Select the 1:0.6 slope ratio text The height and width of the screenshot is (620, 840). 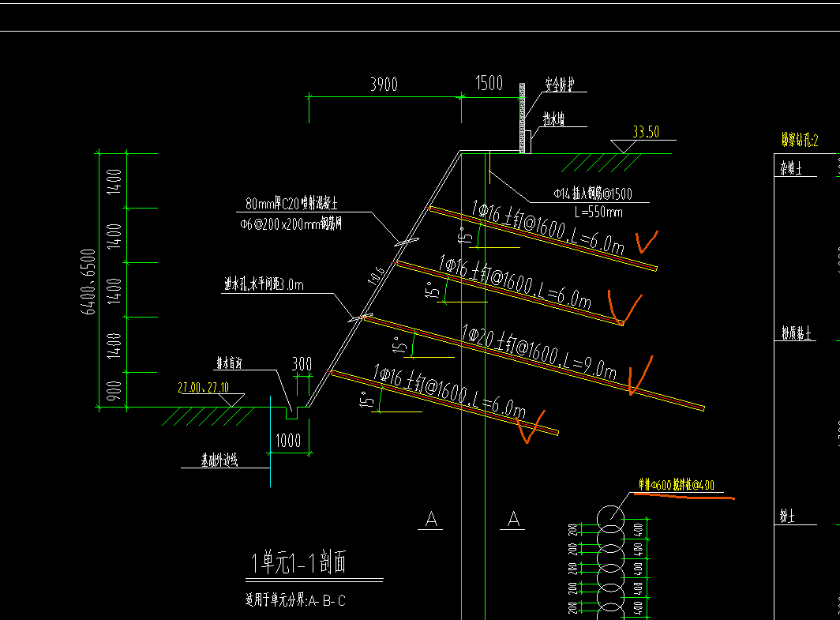pyautogui.click(x=376, y=276)
